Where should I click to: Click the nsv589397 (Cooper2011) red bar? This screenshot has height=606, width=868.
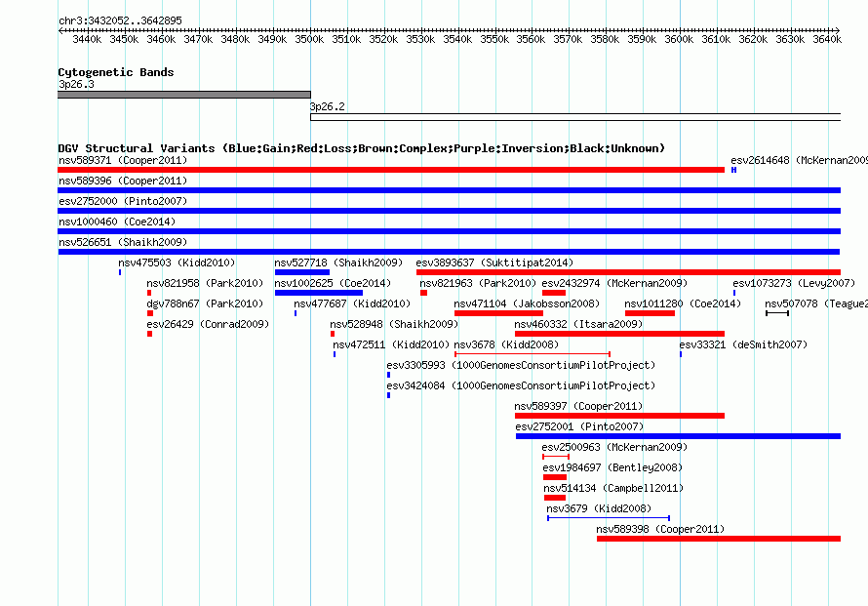pos(619,416)
